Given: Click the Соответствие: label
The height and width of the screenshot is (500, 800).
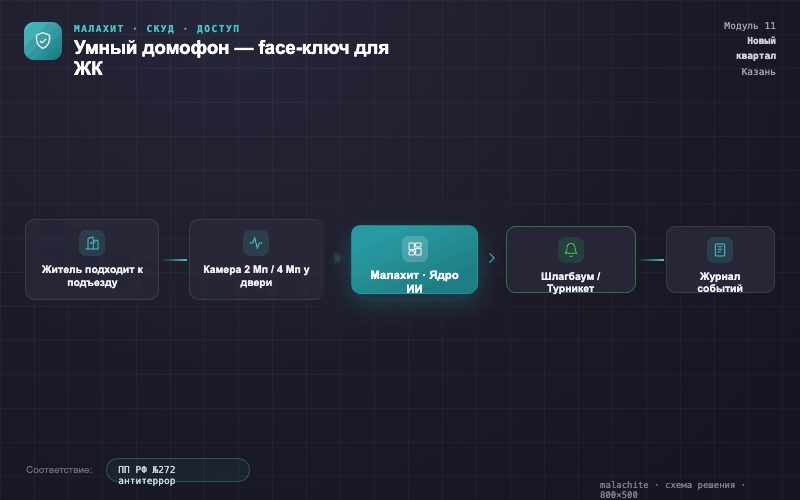Looking at the screenshot, I should pos(59,470).
